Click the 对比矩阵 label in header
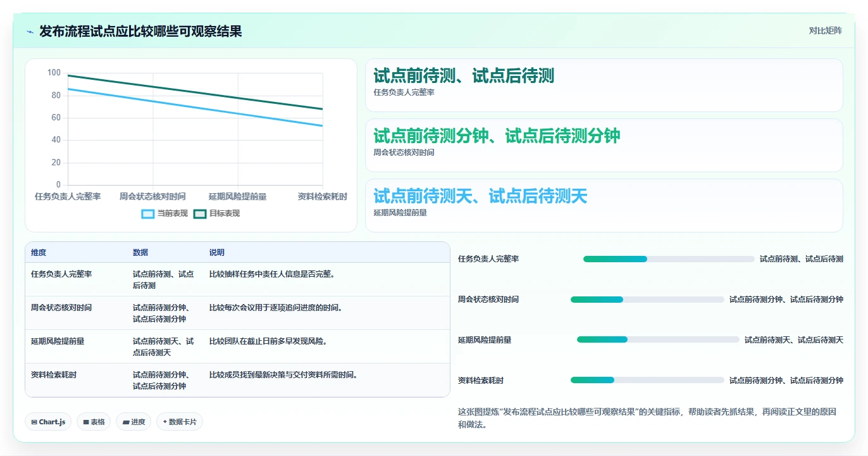The image size is (868, 456). [825, 31]
